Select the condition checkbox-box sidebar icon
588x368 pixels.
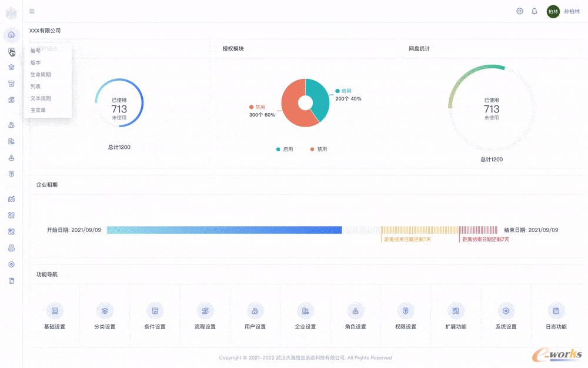(12, 84)
